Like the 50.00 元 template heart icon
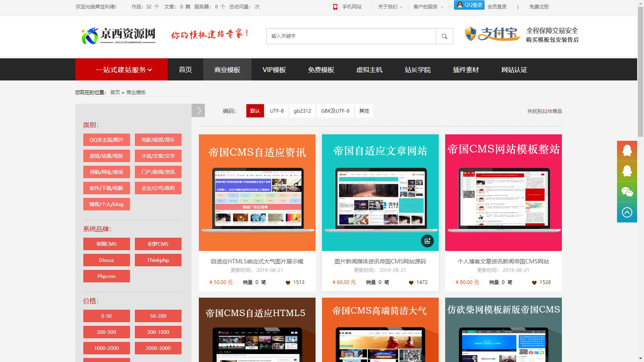 pos(288,282)
